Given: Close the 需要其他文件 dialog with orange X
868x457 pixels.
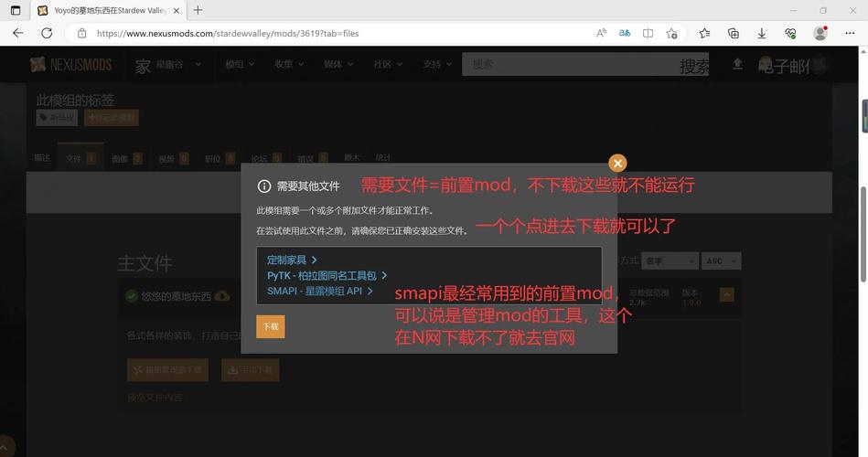Looking at the screenshot, I should [x=617, y=164].
